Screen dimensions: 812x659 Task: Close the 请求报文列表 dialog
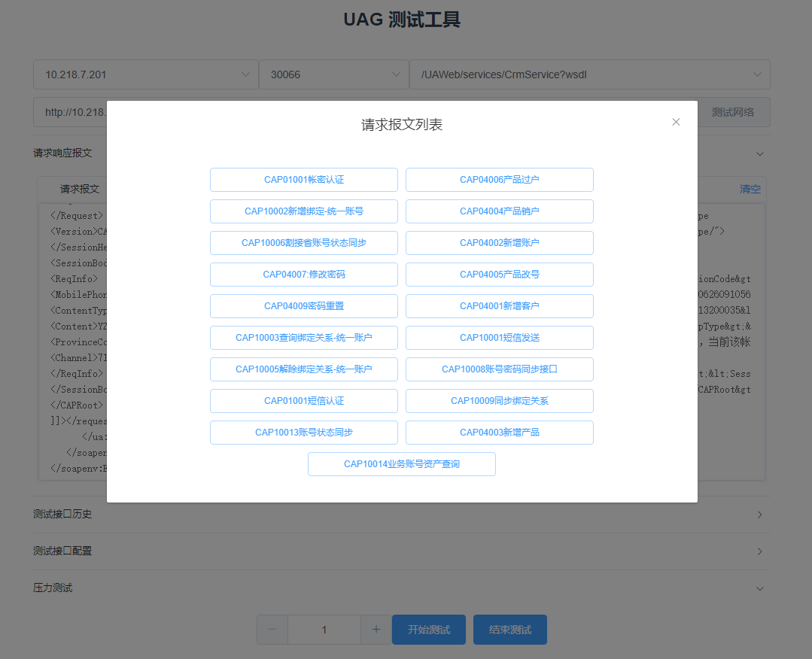tap(676, 122)
